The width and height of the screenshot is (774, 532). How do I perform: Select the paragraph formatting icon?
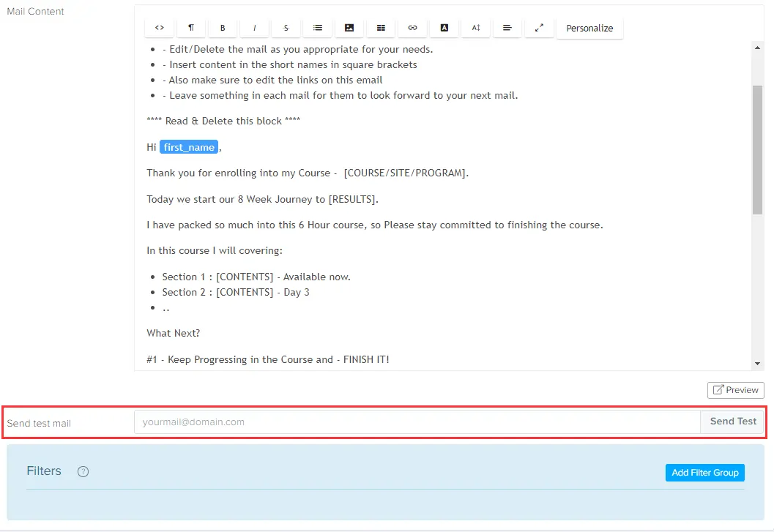tap(191, 28)
